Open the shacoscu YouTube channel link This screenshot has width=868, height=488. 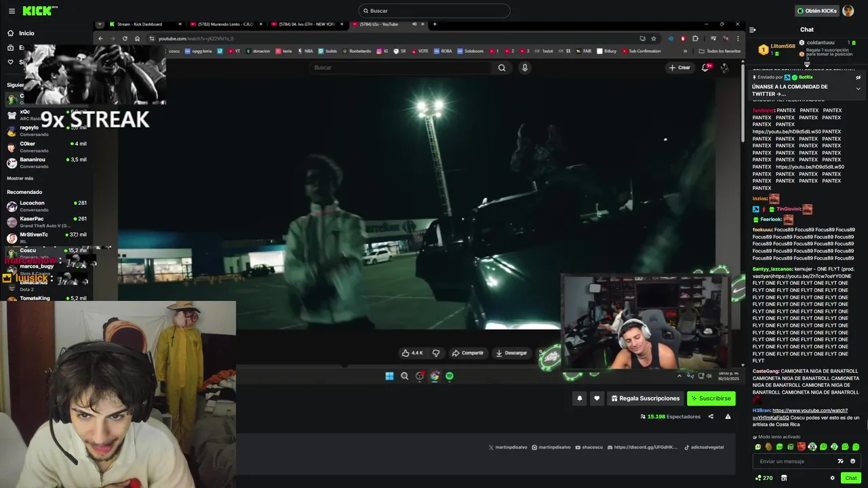tap(589, 447)
